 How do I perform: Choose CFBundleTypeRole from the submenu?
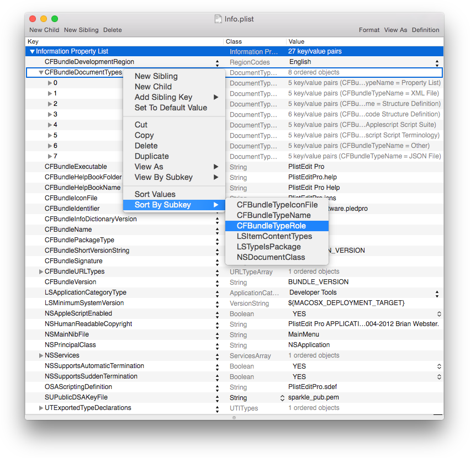(271, 226)
